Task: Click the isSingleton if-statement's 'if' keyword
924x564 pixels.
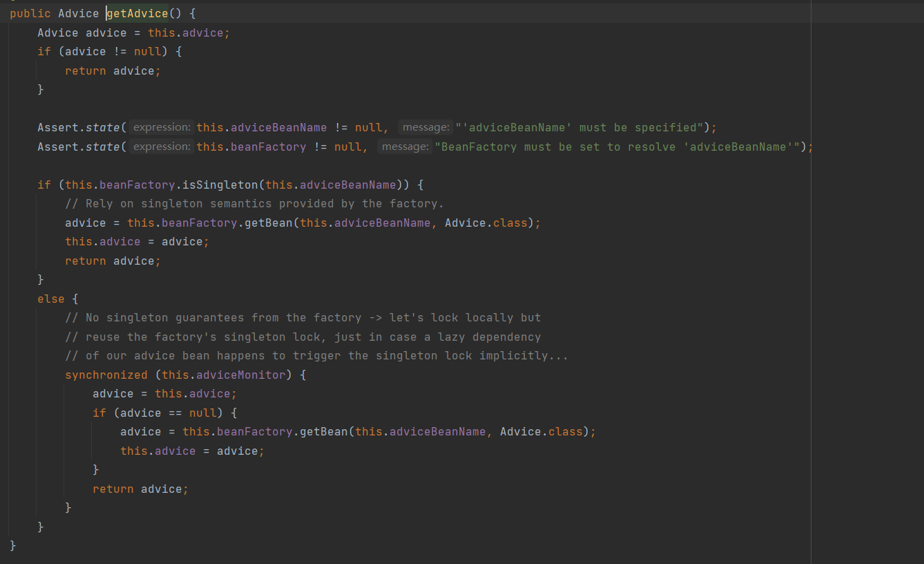Action: (x=44, y=185)
